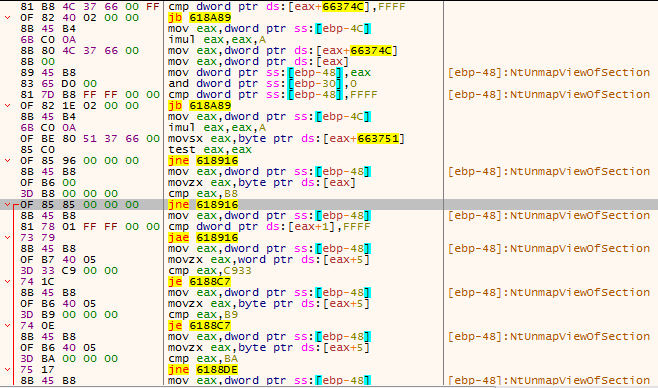Select opcode bytes 89 45 B8
The image size is (658, 388).
coord(48,73)
